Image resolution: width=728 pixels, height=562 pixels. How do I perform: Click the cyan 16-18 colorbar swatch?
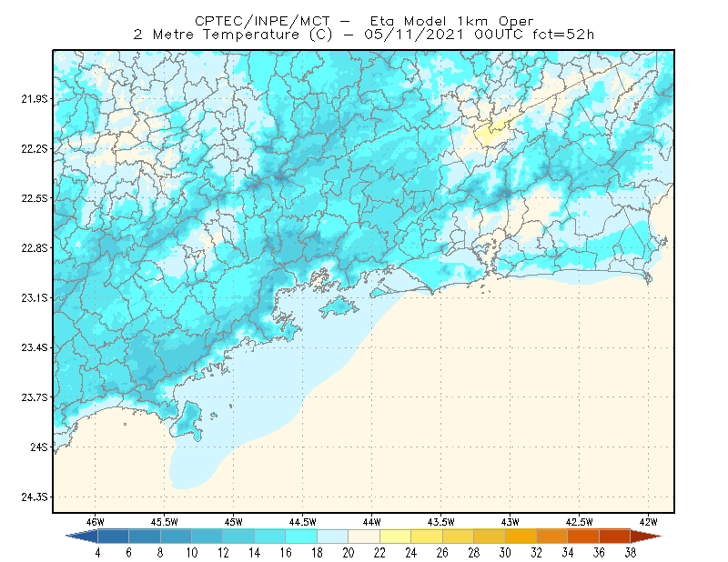click(x=301, y=537)
